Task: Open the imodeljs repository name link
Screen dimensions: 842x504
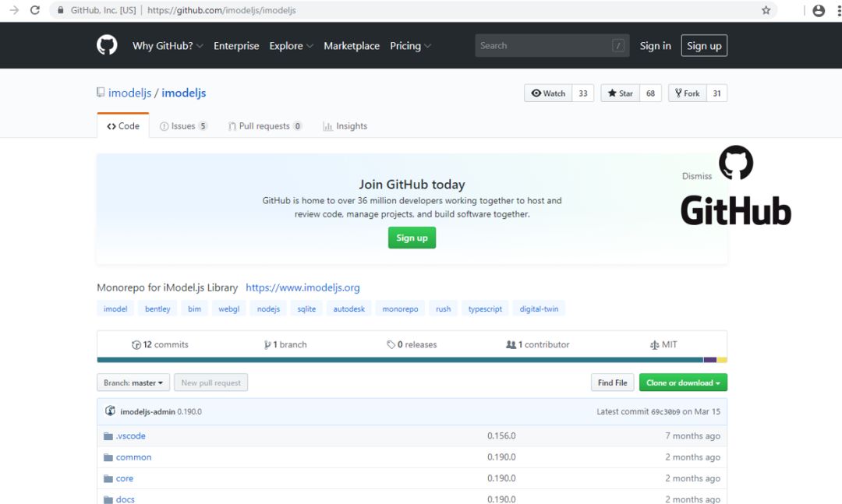Action: 184,93
